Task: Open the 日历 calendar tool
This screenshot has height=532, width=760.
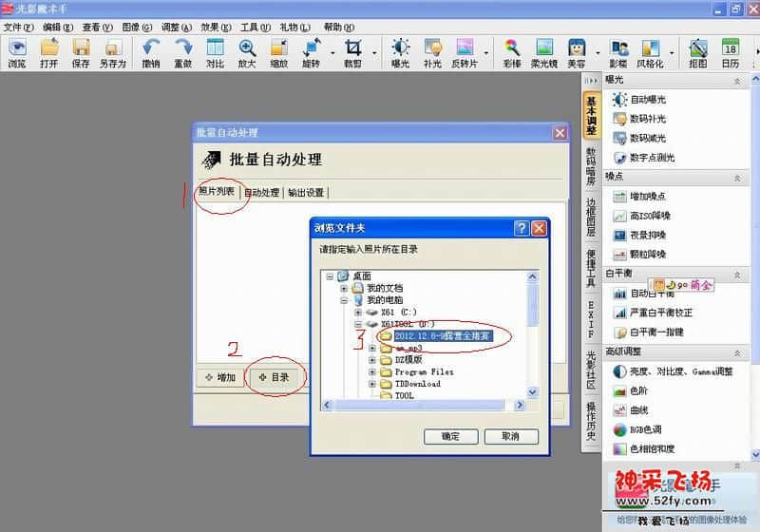Action: click(731, 53)
